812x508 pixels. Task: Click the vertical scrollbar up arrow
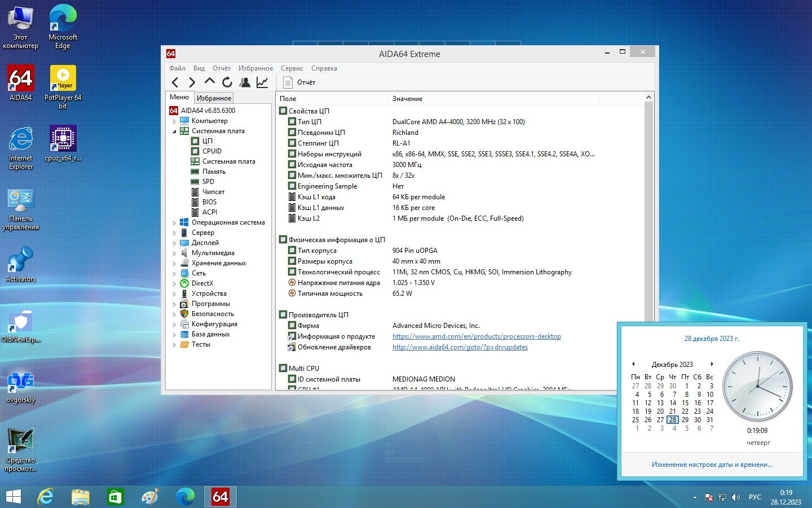(x=648, y=98)
